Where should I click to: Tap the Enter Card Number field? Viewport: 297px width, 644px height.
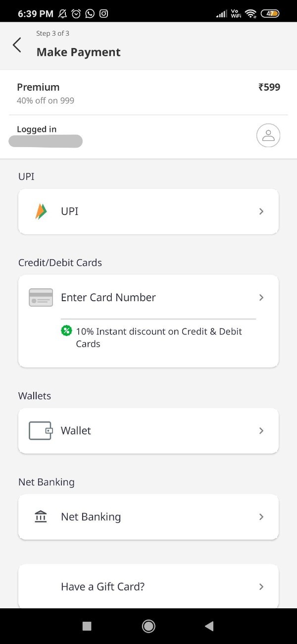pos(148,297)
